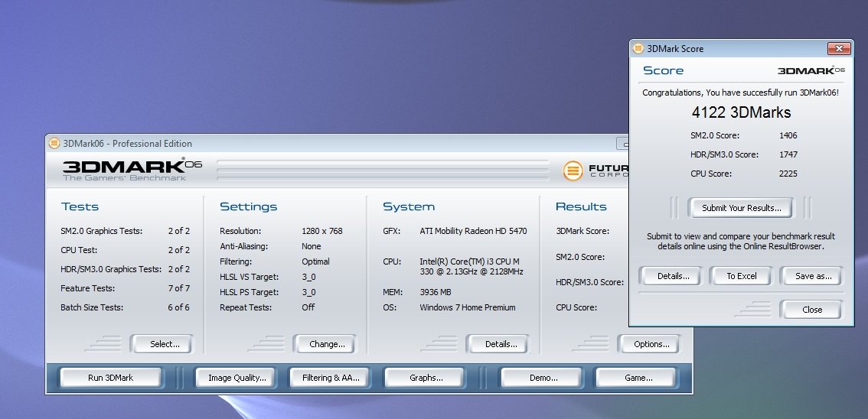Open Results Options button
This screenshot has height=419, width=868.
pyautogui.click(x=651, y=344)
